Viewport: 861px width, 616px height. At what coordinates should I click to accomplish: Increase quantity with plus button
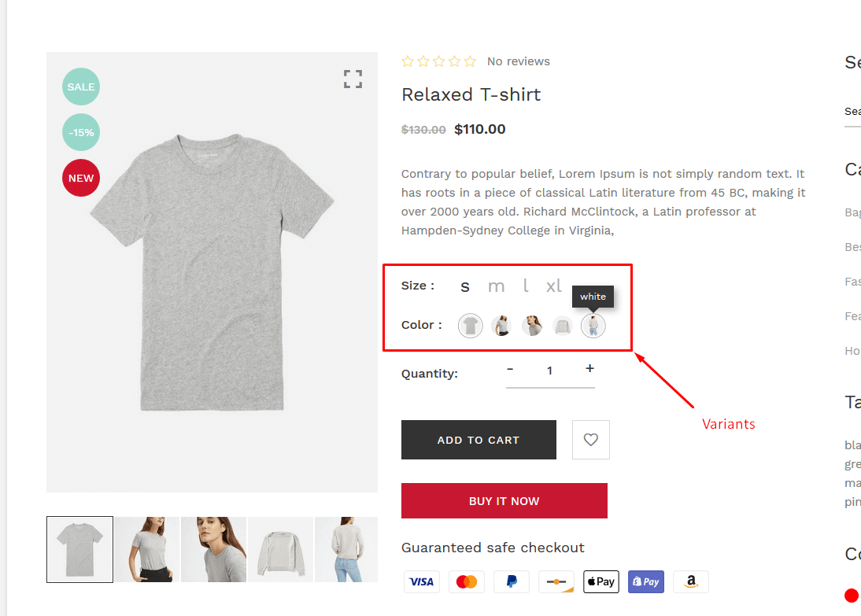pyautogui.click(x=589, y=368)
